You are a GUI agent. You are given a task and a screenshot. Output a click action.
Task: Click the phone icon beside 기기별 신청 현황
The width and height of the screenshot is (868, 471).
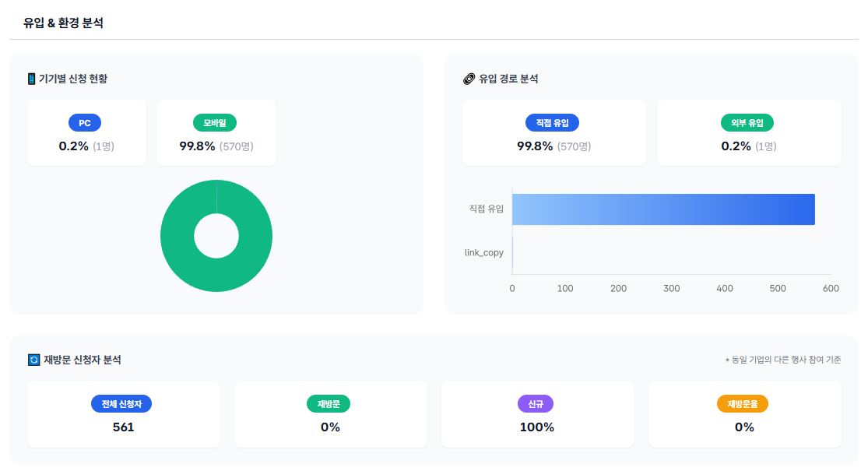coord(32,79)
